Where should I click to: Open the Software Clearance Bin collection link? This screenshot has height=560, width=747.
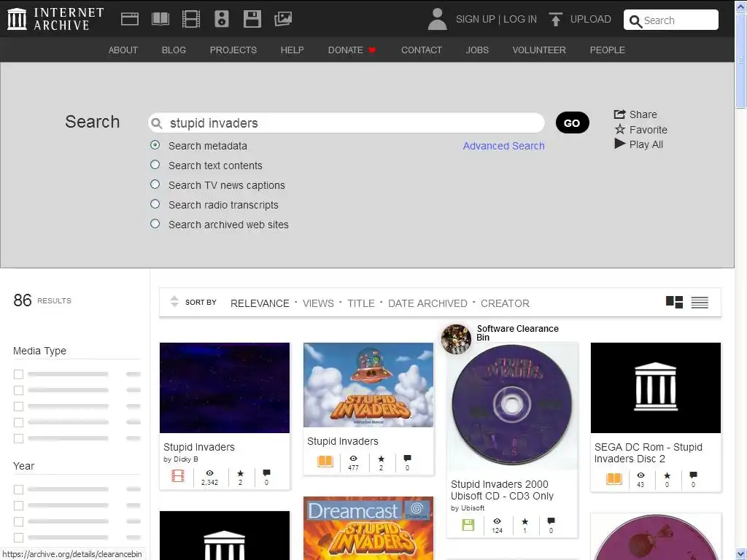[x=517, y=332]
